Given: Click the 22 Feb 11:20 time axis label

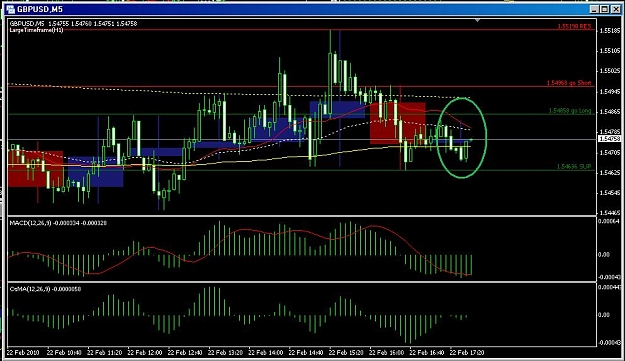Looking at the screenshot, I should [x=104, y=353].
